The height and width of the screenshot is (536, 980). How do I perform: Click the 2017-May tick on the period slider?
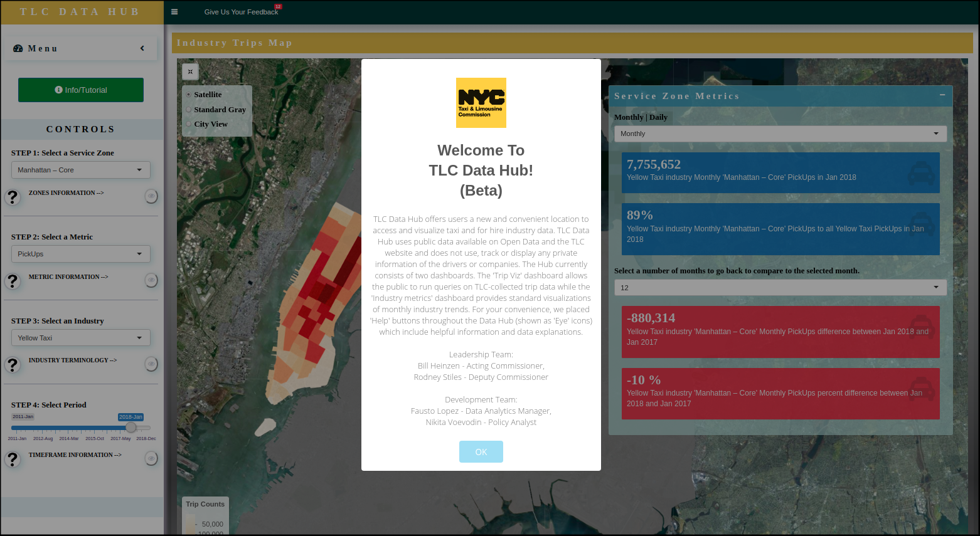[120, 439]
